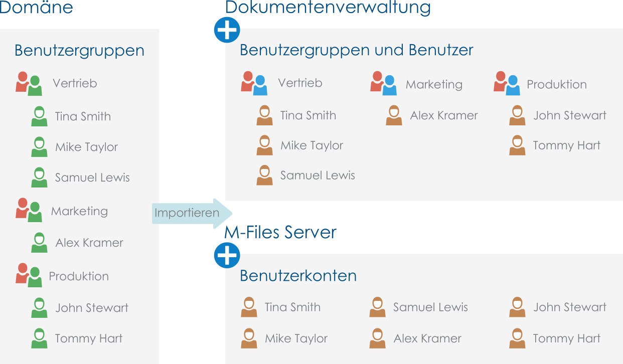Open the Benutzerkonten section heading
This screenshot has width=623, height=364.
[298, 276]
